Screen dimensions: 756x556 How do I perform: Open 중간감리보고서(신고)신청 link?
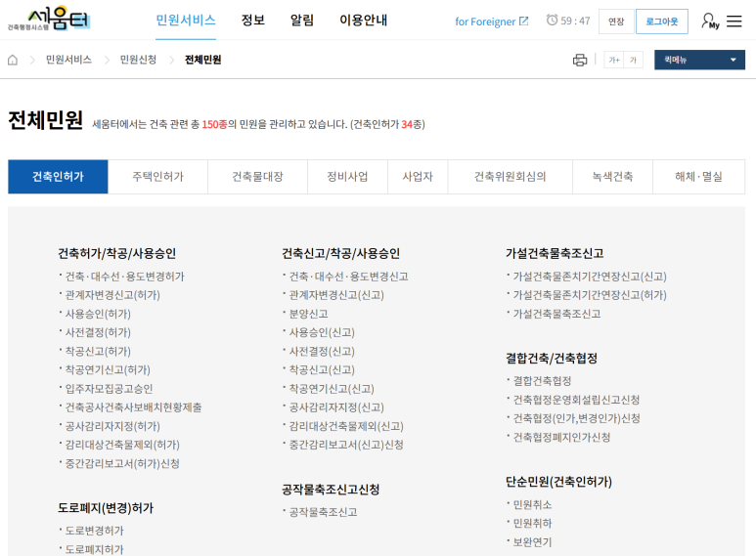[x=345, y=445]
